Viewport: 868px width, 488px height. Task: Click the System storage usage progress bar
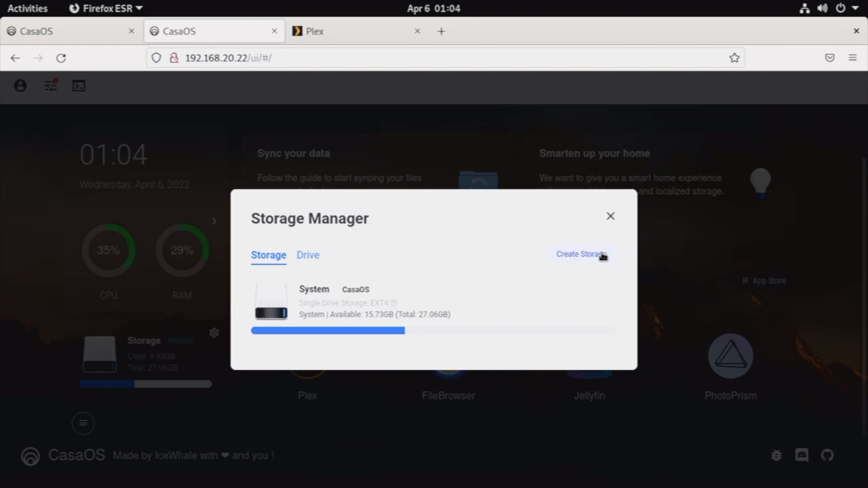pyautogui.click(x=433, y=330)
